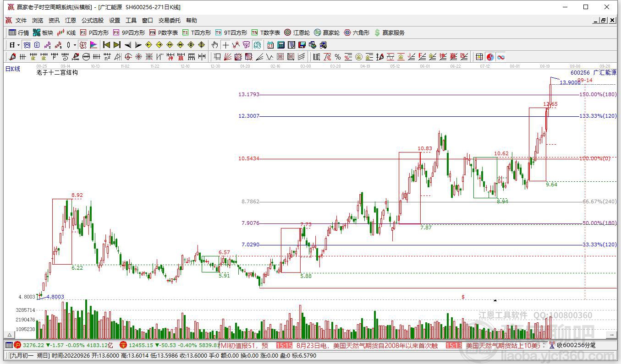
Task: Click the yellow diamond left-arrow icon
Action: [148, 45]
